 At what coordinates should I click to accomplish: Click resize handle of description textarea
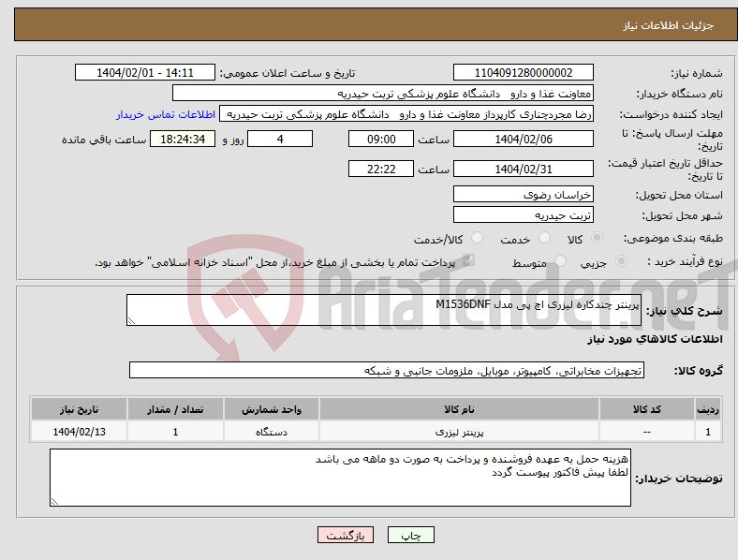click(131, 321)
